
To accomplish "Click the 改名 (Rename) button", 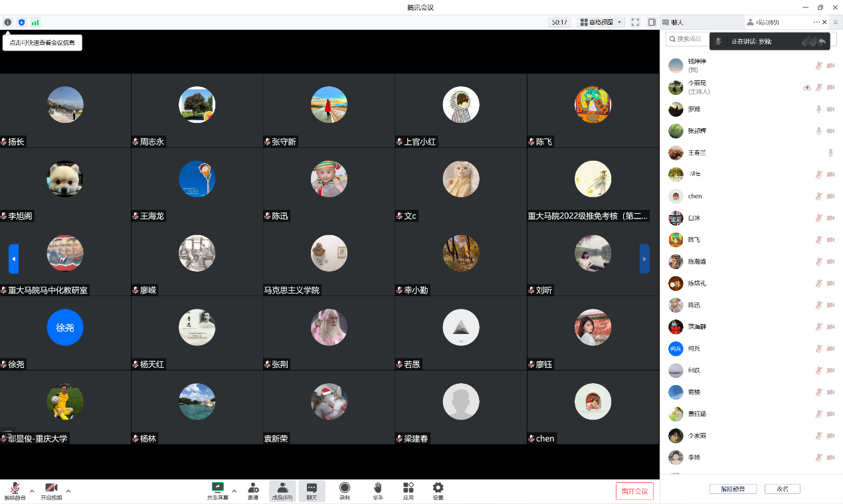I will [782, 489].
